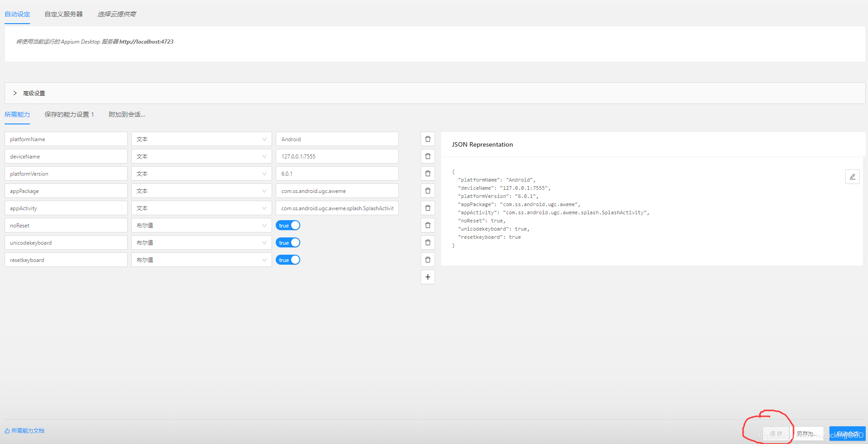The width and height of the screenshot is (868, 444).
Task: Open type dropdown for platformVersion
Action: pos(202,173)
